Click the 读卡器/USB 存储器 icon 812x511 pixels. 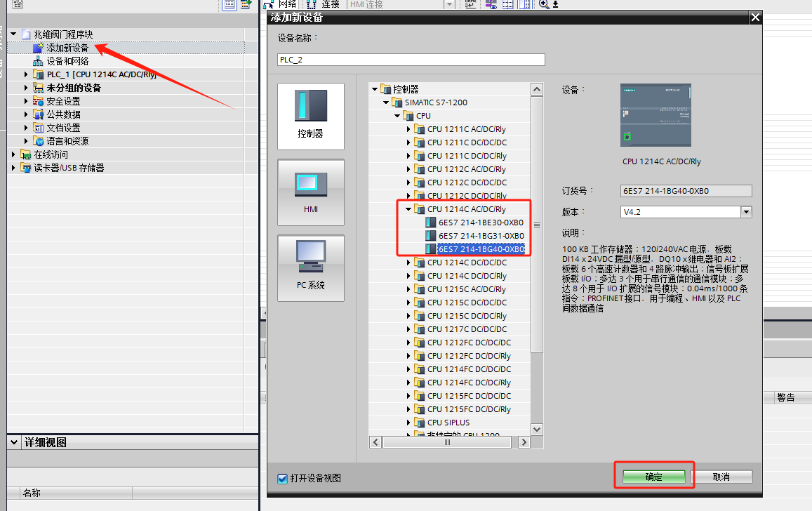[25, 168]
